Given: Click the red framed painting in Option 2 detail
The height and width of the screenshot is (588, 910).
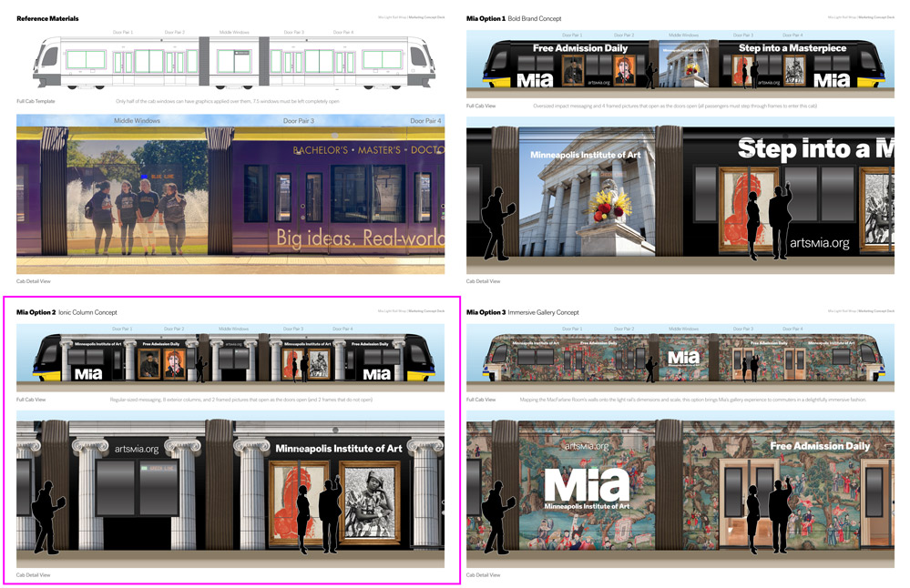Looking at the screenshot, I should (x=301, y=503).
